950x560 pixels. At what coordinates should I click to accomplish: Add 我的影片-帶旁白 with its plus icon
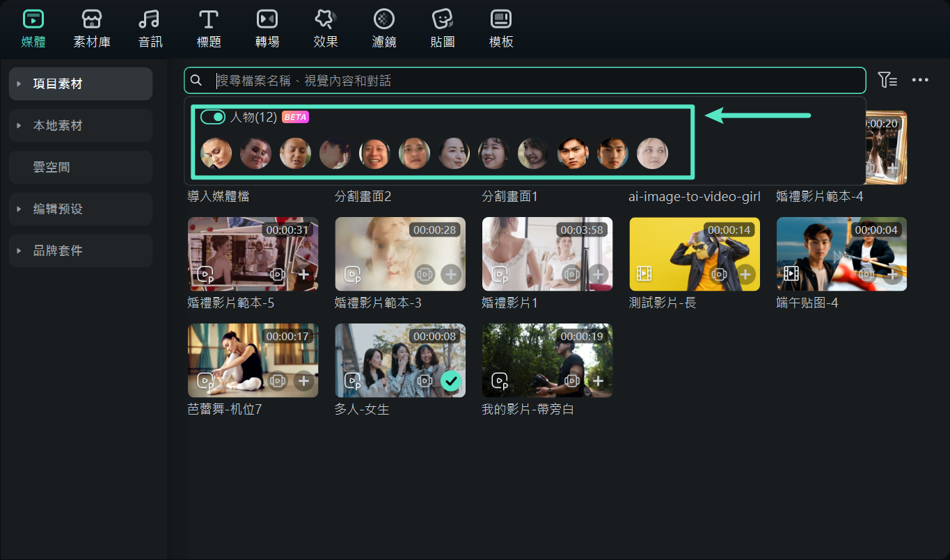tap(599, 381)
